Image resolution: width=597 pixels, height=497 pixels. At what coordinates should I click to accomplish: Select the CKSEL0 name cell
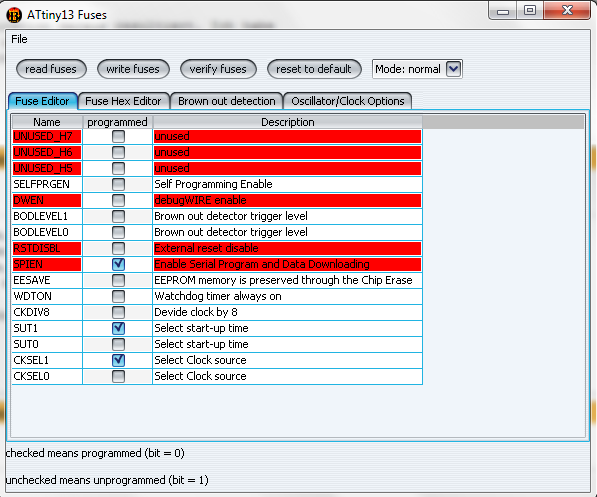(47, 376)
